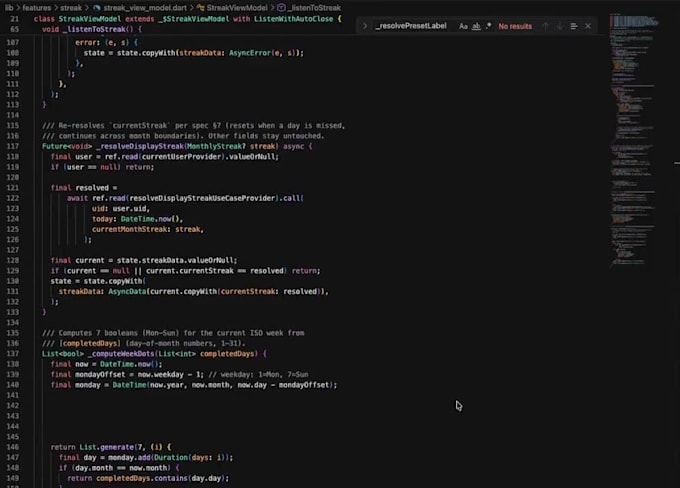Click 'currentUserProvider' on line 118
680x488 pixels.
182,157
